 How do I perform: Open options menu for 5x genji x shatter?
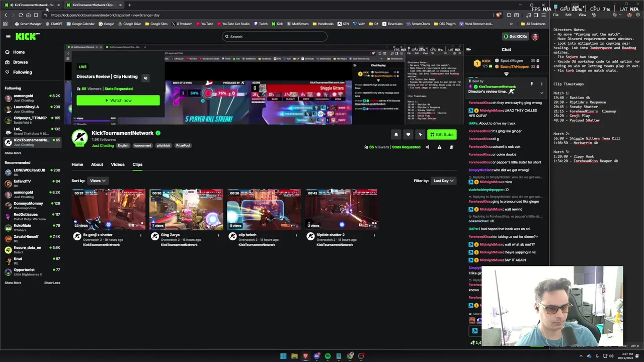[x=141, y=235]
